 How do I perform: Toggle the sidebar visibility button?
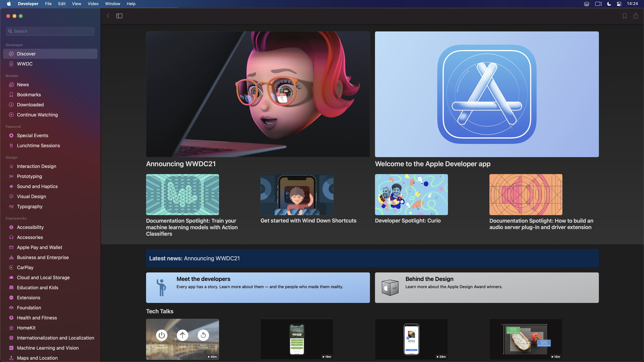pos(119,16)
